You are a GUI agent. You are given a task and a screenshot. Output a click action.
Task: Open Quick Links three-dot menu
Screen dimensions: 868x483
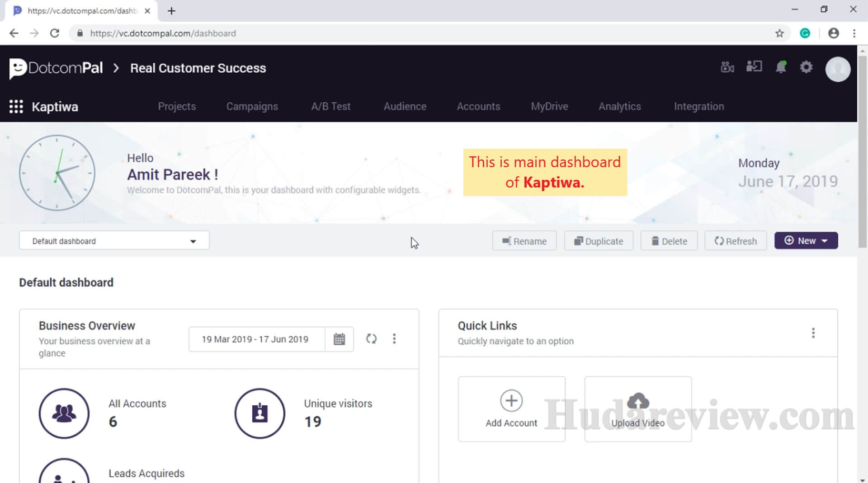click(813, 333)
